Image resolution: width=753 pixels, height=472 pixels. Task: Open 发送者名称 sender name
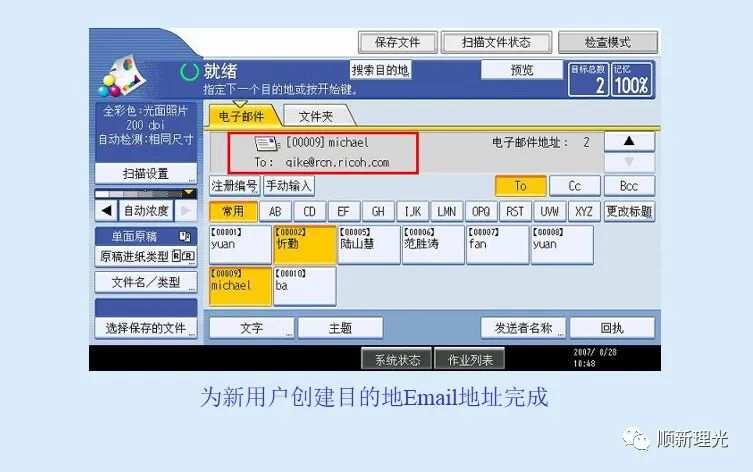(x=523, y=328)
